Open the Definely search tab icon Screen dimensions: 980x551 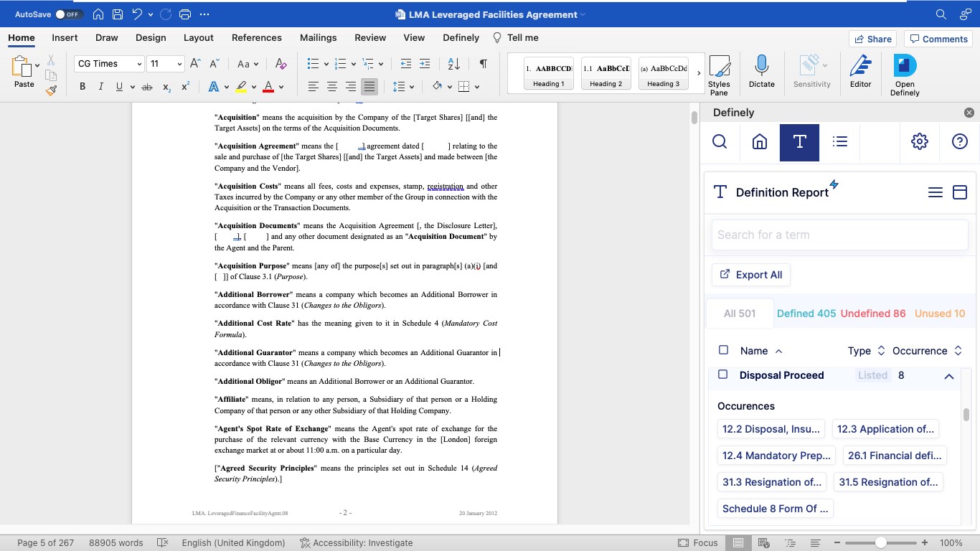coord(720,141)
